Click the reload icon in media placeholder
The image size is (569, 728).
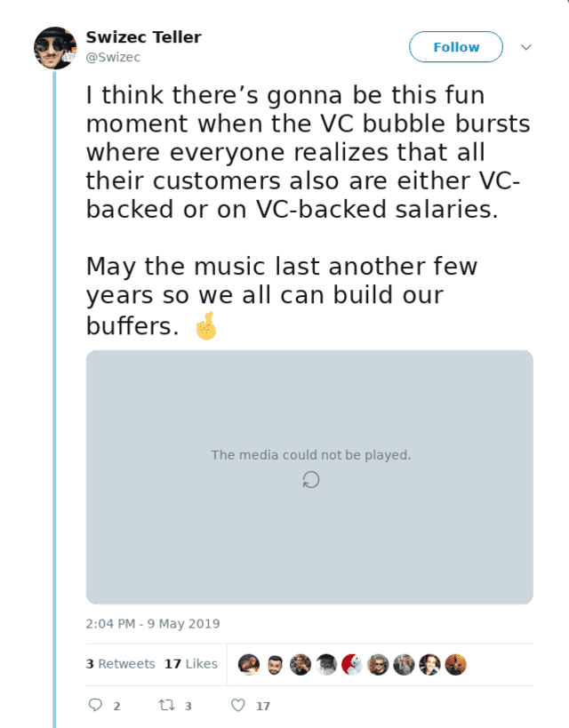click(310, 480)
